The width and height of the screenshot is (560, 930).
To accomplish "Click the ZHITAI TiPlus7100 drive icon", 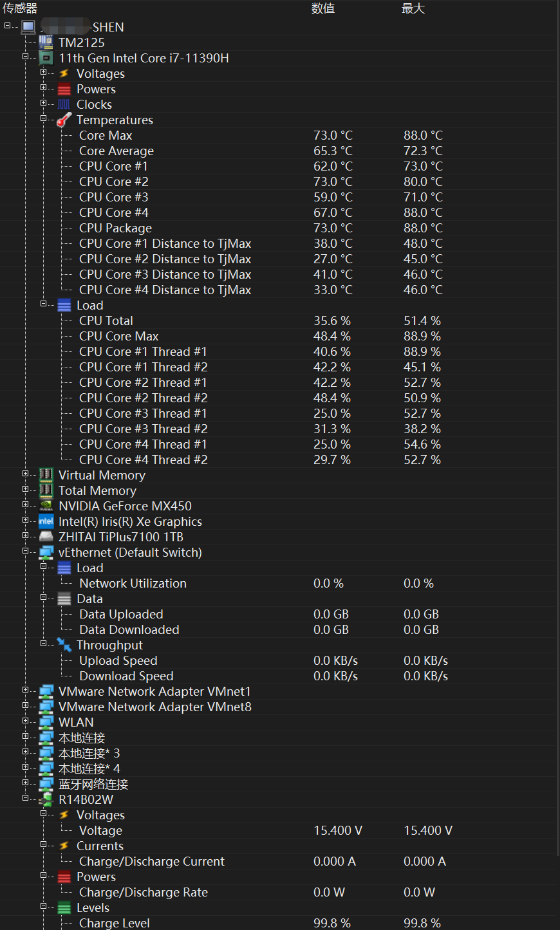I will point(46,537).
